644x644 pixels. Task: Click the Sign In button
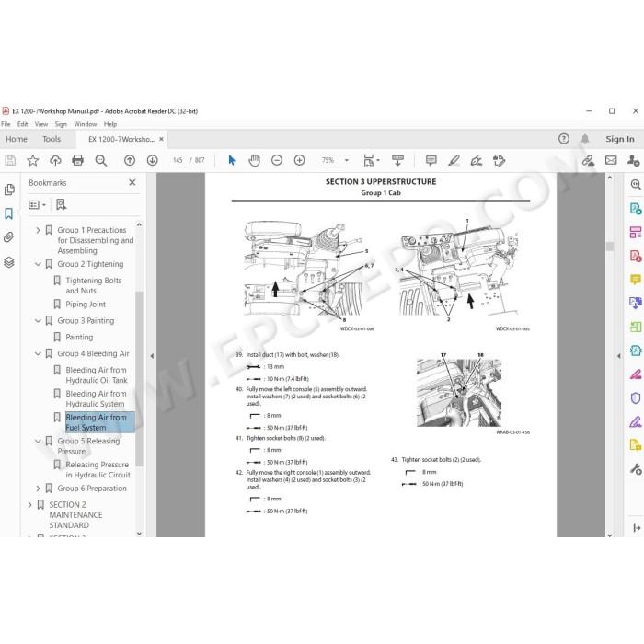[620, 139]
